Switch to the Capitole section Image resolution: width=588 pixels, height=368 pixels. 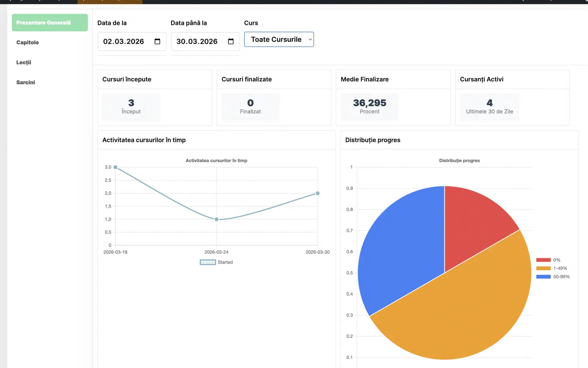coord(28,42)
